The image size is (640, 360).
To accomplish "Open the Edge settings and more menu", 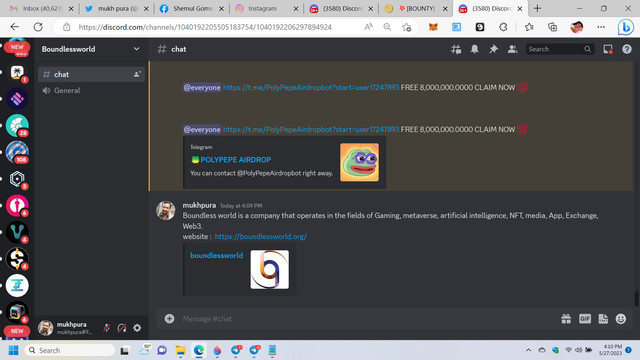I will click(601, 27).
